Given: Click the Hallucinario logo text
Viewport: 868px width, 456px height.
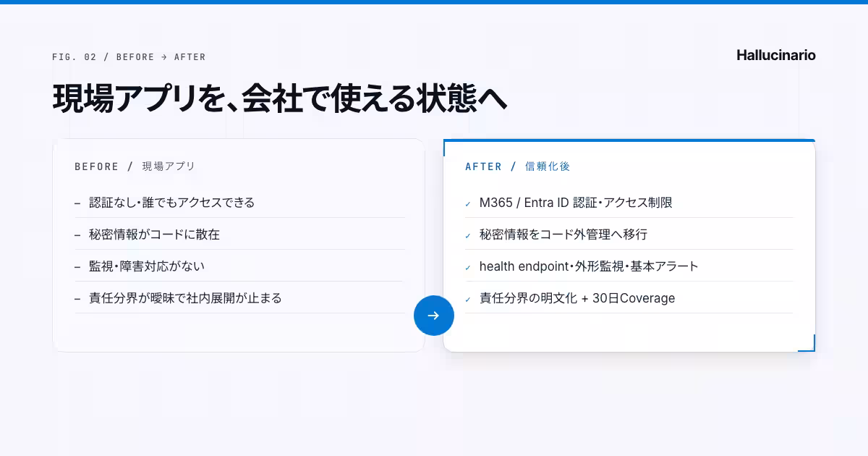Looking at the screenshot, I should [x=776, y=55].
